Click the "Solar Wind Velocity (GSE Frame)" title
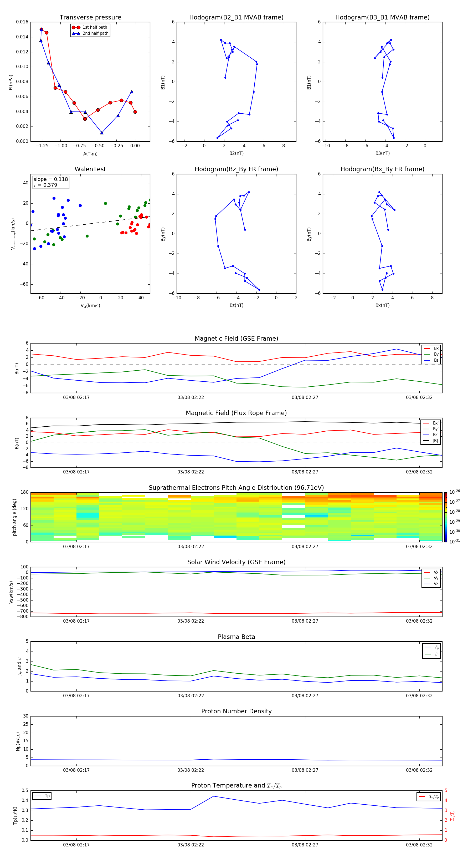 (236, 562)
